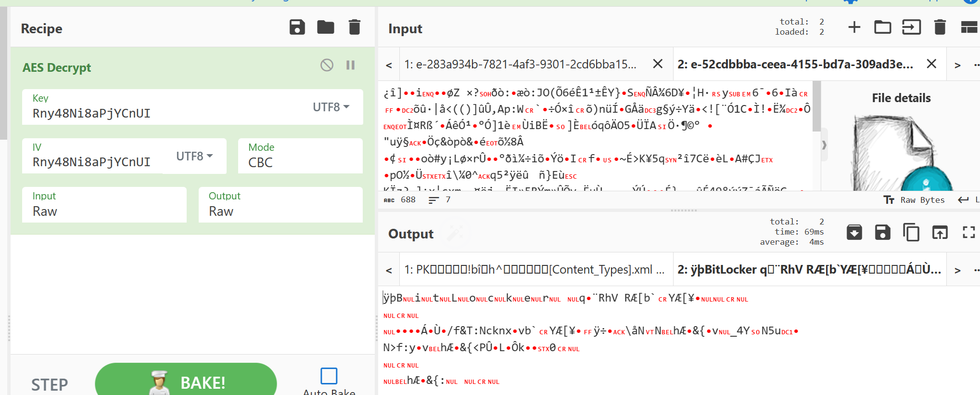This screenshot has height=395, width=980.
Task: Add a new input tab
Action: point(854,27)
